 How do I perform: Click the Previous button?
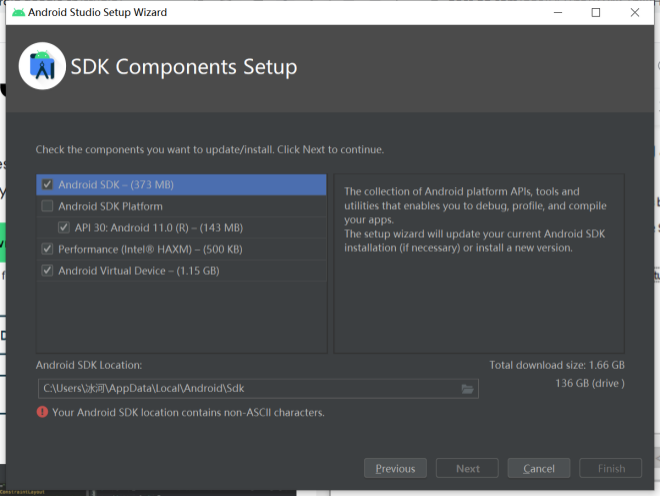pyautogui.click(x=395, y=468)
